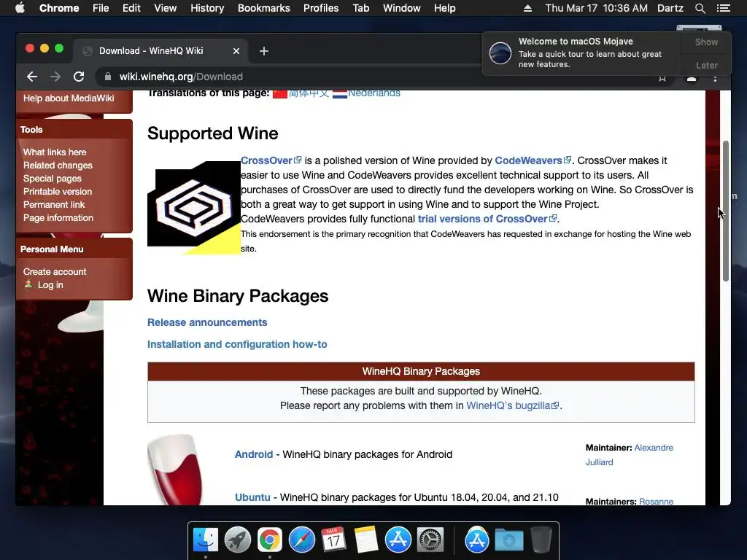Click the Dartz user name in menu bar
Screen dimensions: 747x560
coord(670,8)
